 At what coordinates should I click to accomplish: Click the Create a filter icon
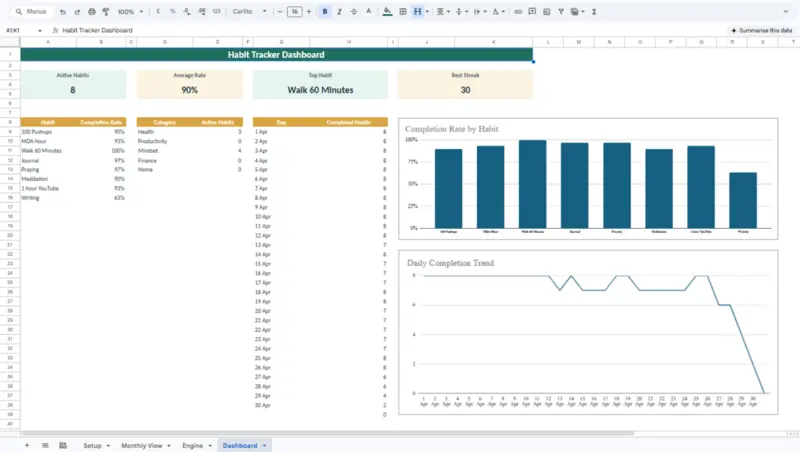(x=561, y=12)
